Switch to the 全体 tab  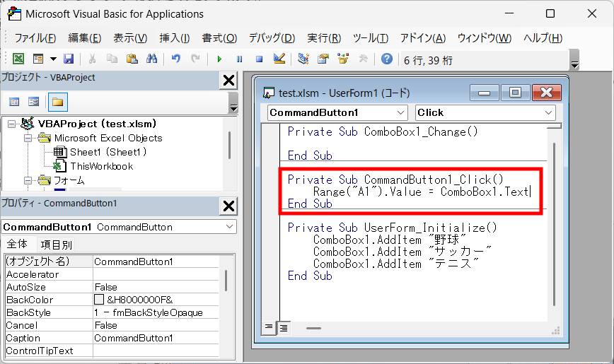click(x=17, y=245)
